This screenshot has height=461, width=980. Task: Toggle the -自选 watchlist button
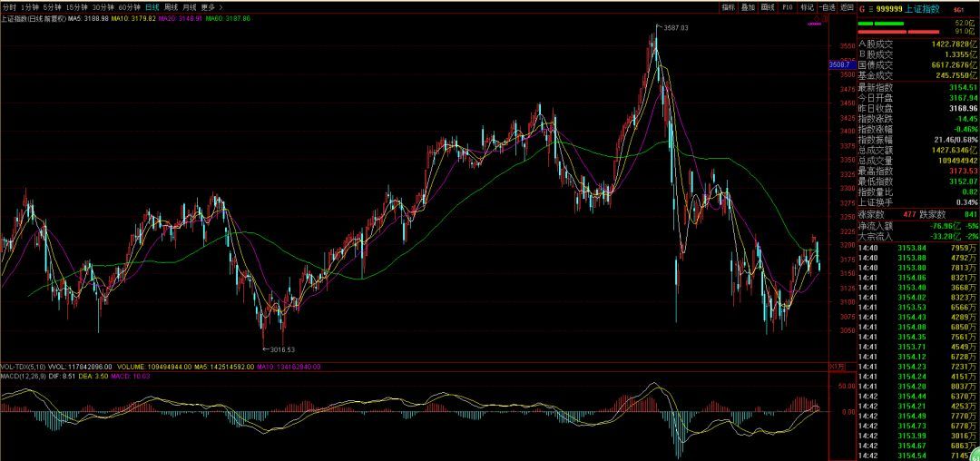(826, 7)
